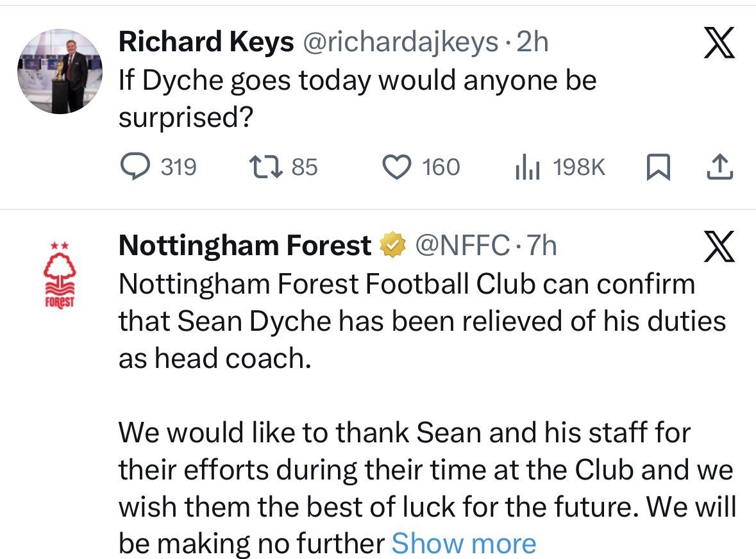Click the reply icon on Richard Keys' tweet
The width and height of the screenshot is (756, 559).
point(133,167)
